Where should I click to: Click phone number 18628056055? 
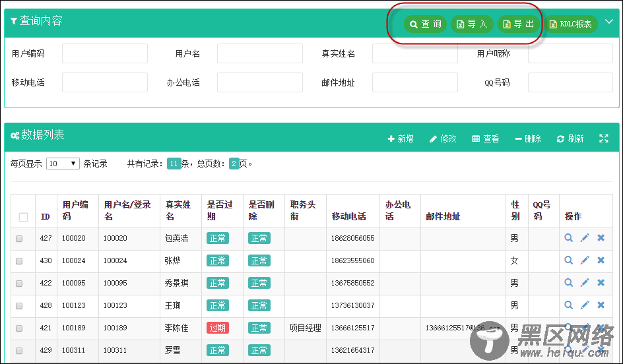[353, 238]
